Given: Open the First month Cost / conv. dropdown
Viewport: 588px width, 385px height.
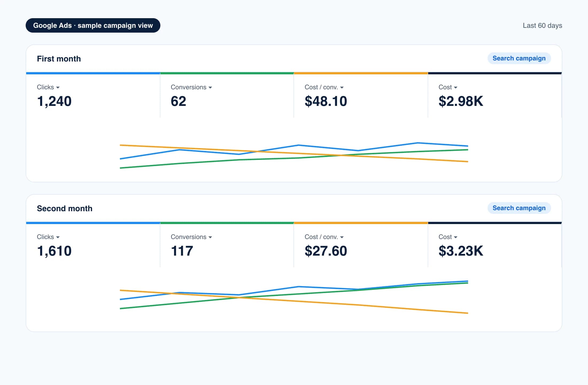Looking at the screenshot, I should [x=324, y=87].
